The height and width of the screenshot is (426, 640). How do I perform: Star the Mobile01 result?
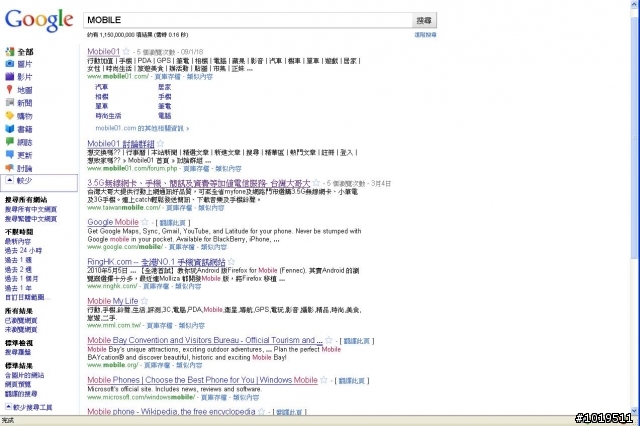pos(126,51)
